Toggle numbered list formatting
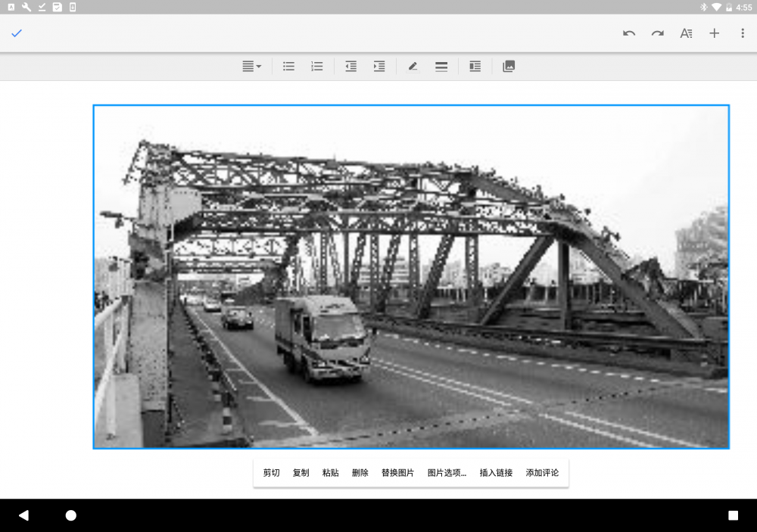Image resolution: width=757 pixels, height=532 pixels. pyautogui.click(x=317, y=67)
